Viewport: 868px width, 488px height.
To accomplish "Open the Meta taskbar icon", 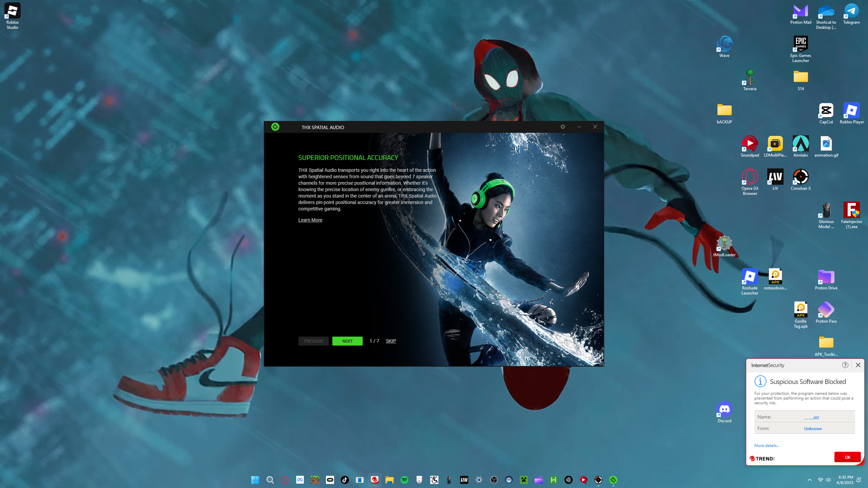I will [300, 480].
